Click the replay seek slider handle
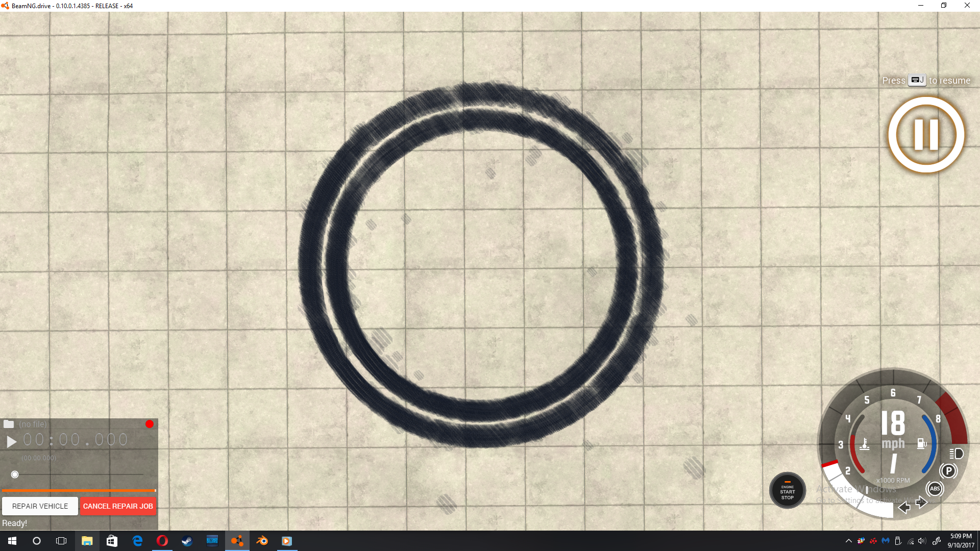Viewport: 980px width, 551px height. coord(15,474)
